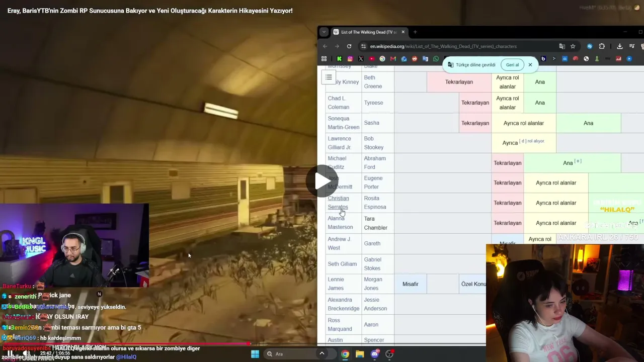Click 'Geri al' to undo translation
The image size is (644, 362).
(512, 65)
